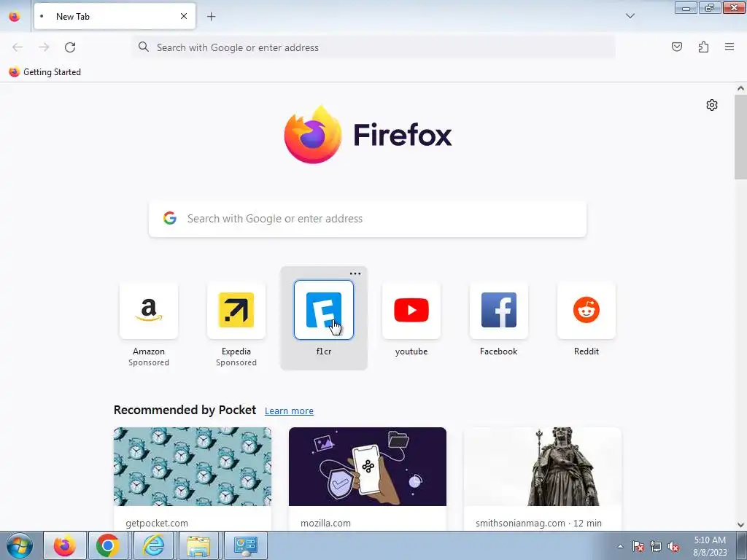Launch Google Chrome from taskbar

click(108, 545)
